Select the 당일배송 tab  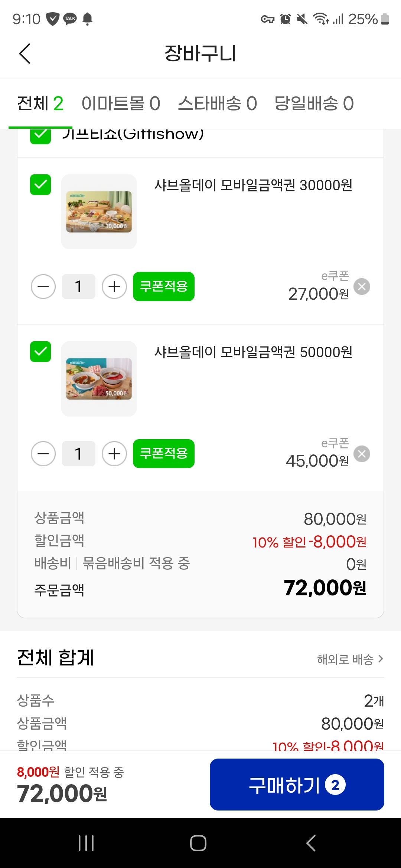[x=314, y=103]
